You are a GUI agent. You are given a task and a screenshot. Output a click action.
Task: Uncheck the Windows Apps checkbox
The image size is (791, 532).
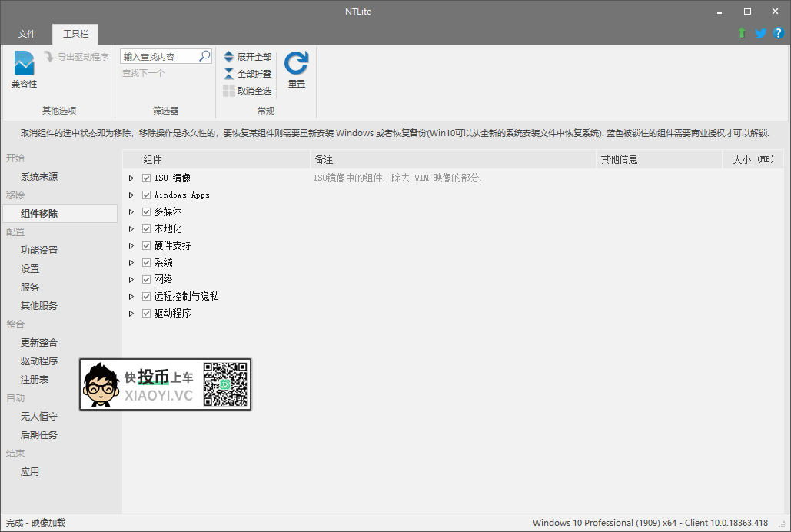146,195
